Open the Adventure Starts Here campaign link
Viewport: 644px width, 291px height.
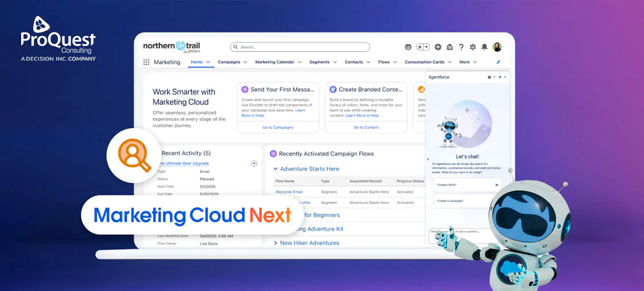[309, 169]
